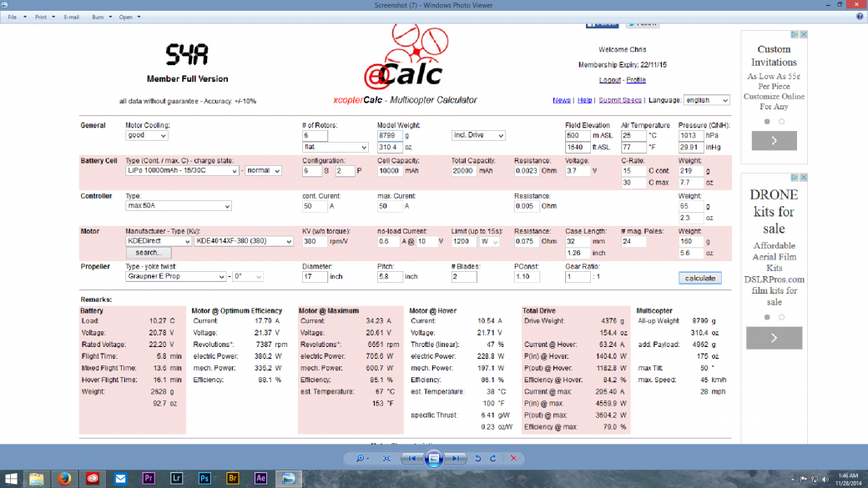The height and width of the screenshot is (488, 868).
Task: Open the yoke twist 0° dropdown
Action: (247, 277)
